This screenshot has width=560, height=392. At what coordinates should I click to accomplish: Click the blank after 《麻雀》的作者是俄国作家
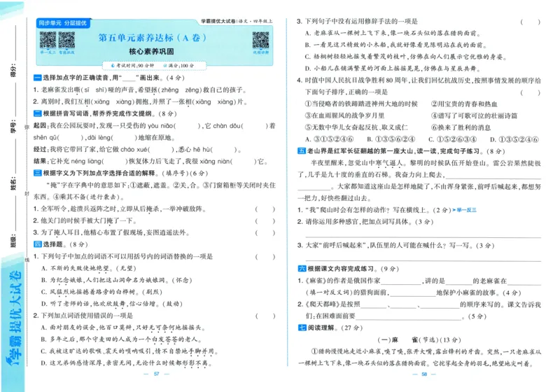tap(401, 281)
